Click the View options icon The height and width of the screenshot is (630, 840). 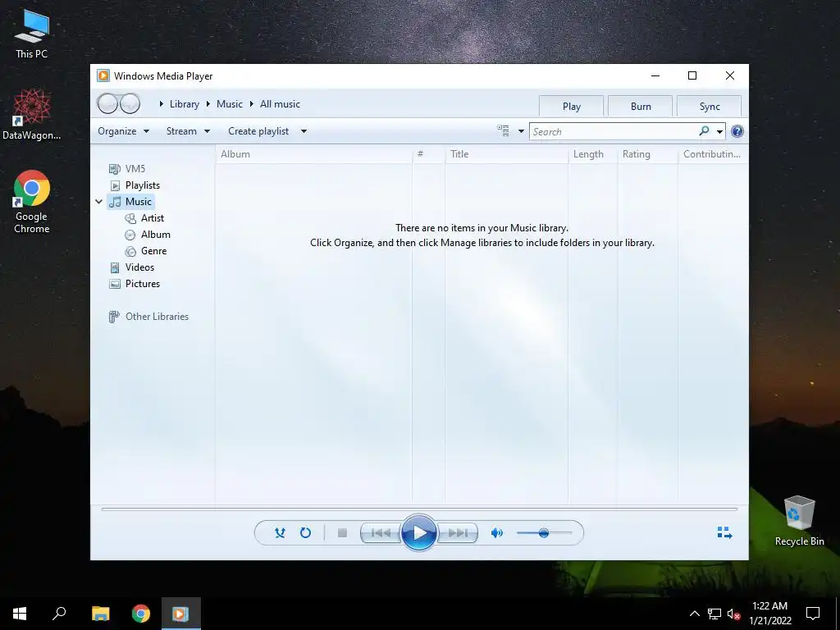tap(503, 130)
